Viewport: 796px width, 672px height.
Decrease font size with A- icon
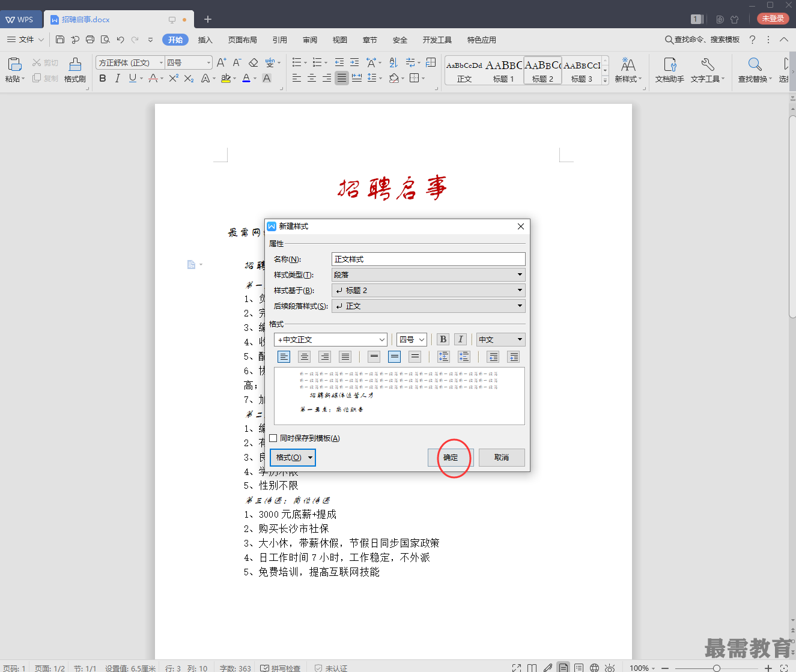coord(237,62)
